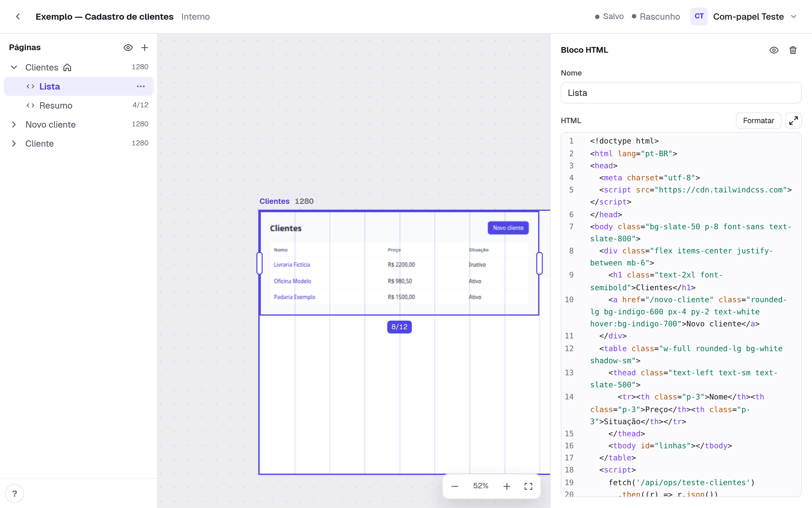Click the left resize handle of Lista block
Screen dimensions: 812x508
click(x=259, y=263)
